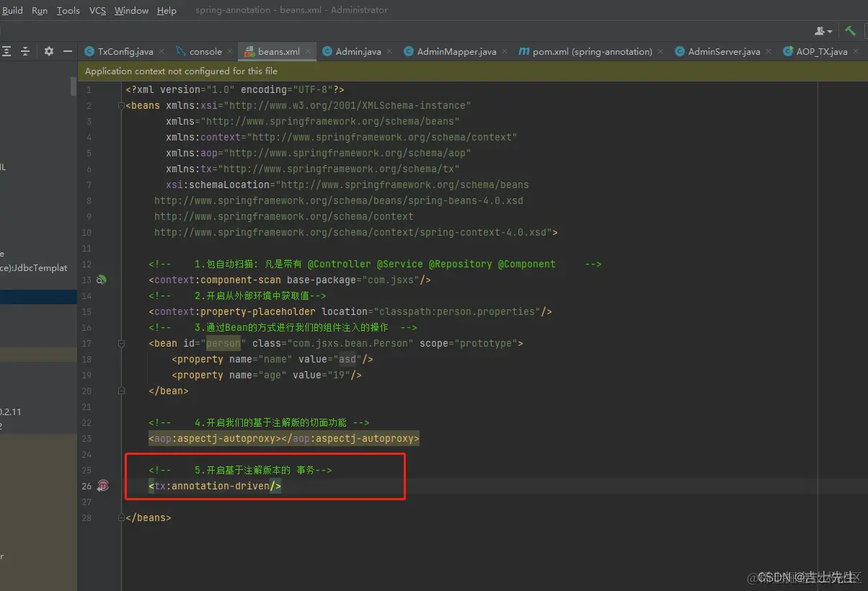Open the Build menu
Viewport: 868px width, 591px height.
click(12, 10)
